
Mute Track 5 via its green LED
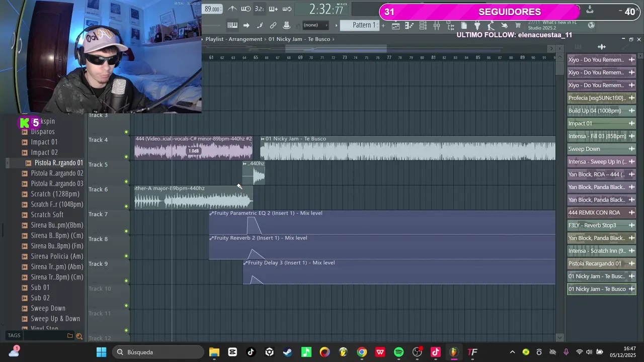(126, 182)
